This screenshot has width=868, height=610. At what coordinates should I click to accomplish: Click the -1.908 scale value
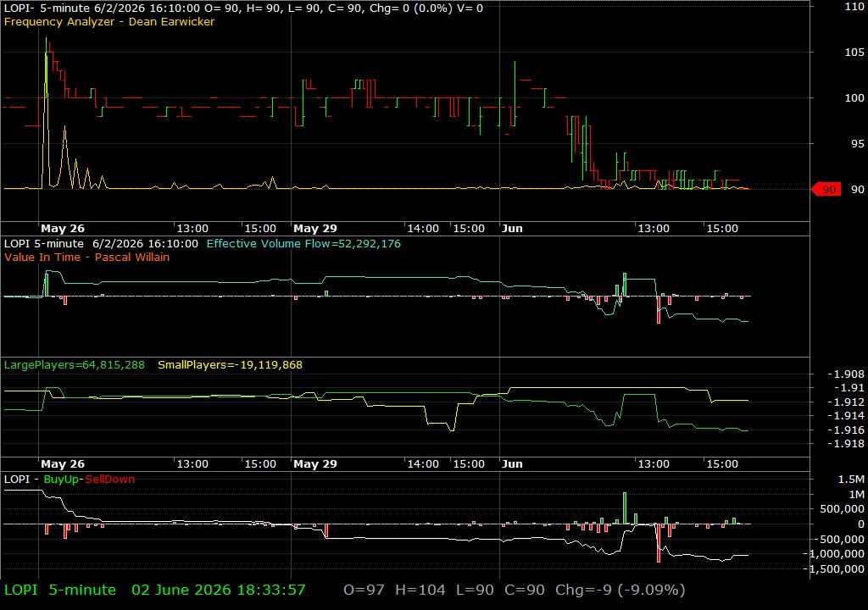tap(845, 374)
